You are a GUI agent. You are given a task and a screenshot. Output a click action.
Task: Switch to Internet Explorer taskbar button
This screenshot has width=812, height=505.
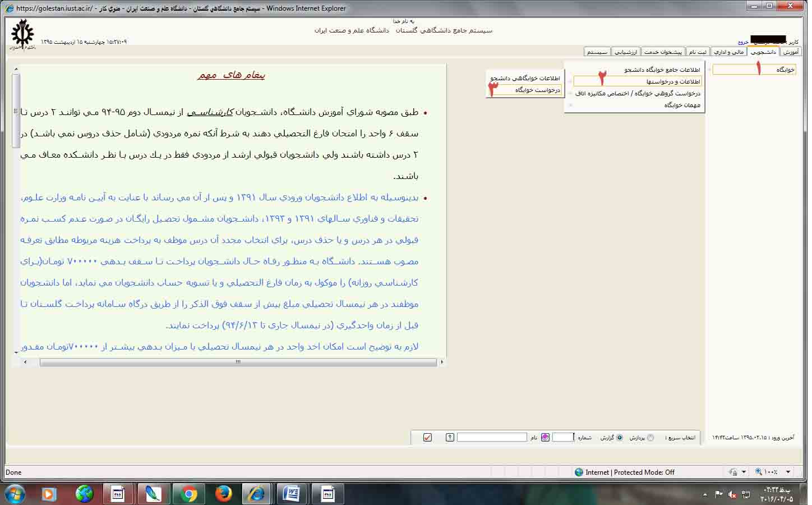click(x=257, y=494)
